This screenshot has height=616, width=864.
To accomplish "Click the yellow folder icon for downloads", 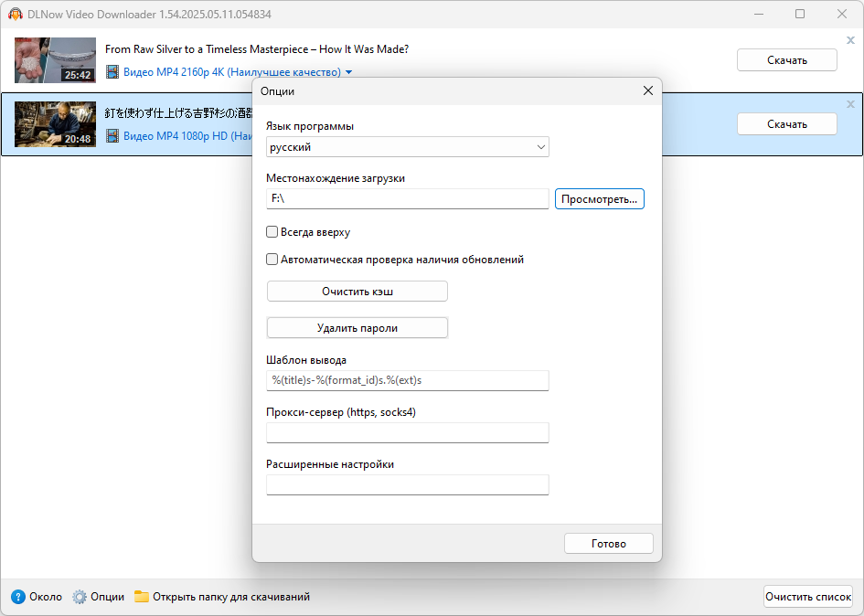I will point(142,597).
